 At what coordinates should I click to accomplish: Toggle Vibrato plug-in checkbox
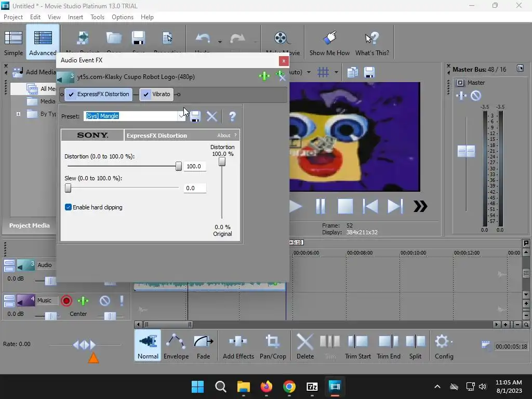point(146,95)
